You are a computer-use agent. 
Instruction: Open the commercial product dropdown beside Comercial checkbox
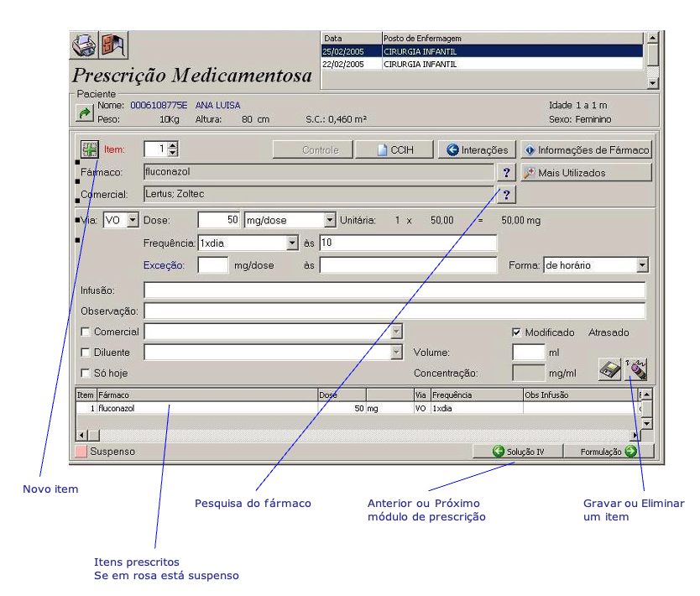[x=396, y=332]
